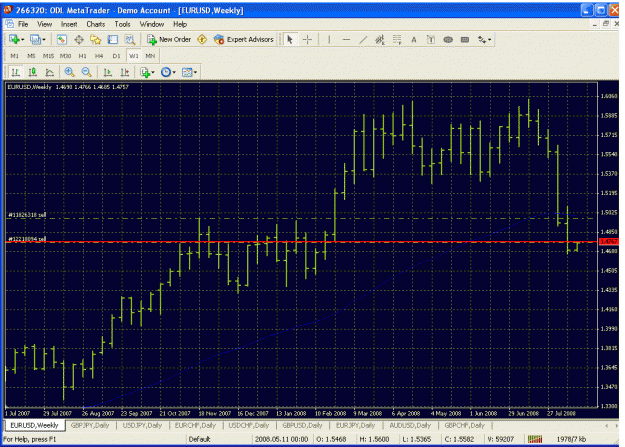Screen dimensions: 625x447
Task: Open the View menu
Action: pos(45,24)
